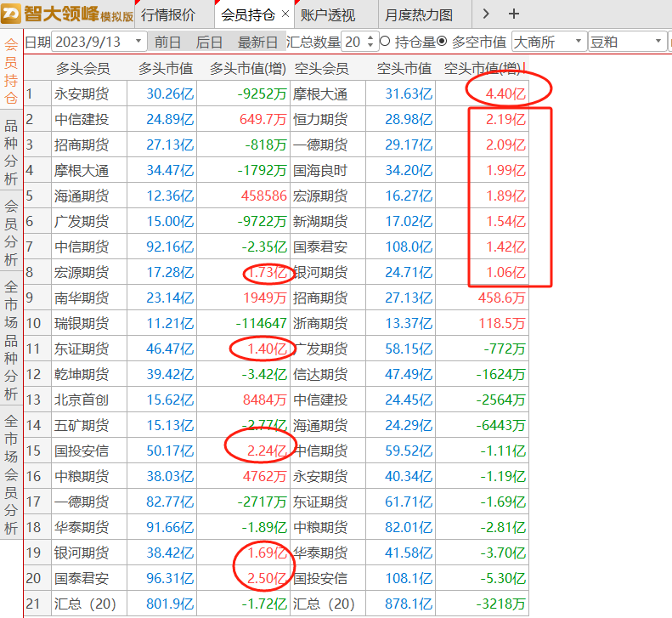Open the 豆粕 product dropdown
This screenshot has height=618, width=672.
click(626, 42)
